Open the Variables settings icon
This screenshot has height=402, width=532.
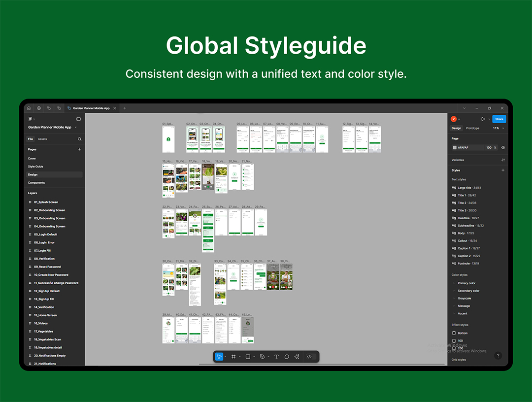[503, 160]
